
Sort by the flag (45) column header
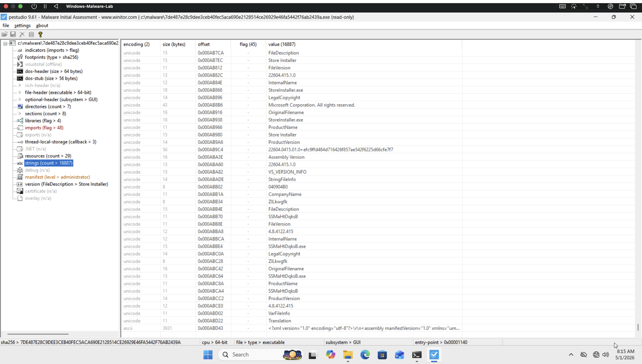tap(248, 44)
